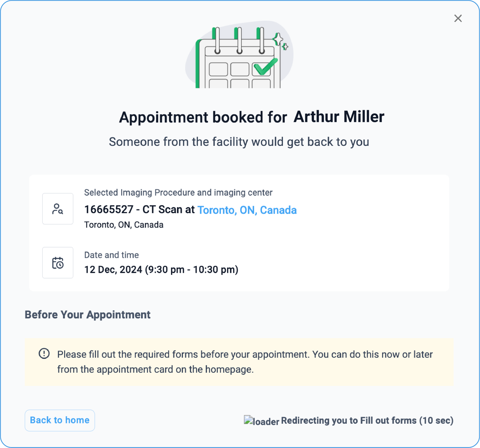This screenshot has width=480, height=448.
Task: Select the Arthur Miller patient name
Action: [339, 117]
